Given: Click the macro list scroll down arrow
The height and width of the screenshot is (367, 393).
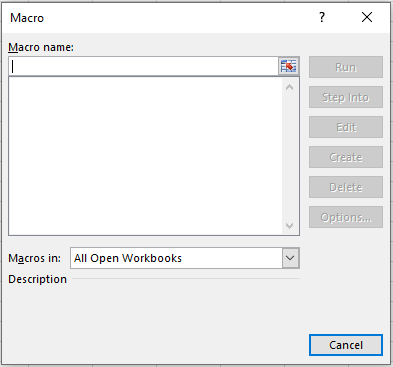Looking at the screenshot, I should click(290, 226).
